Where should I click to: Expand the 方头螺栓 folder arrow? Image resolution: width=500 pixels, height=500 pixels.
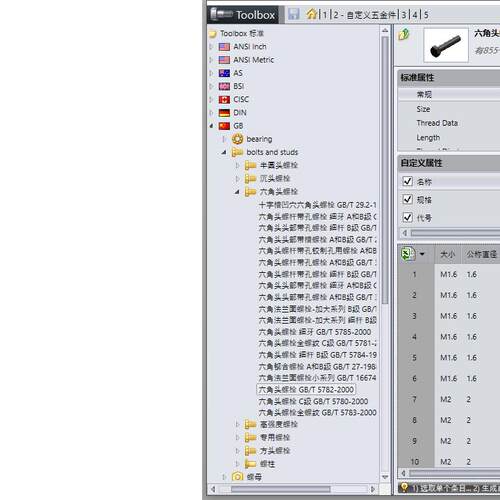pyautogui.click(x=237, y=451)
